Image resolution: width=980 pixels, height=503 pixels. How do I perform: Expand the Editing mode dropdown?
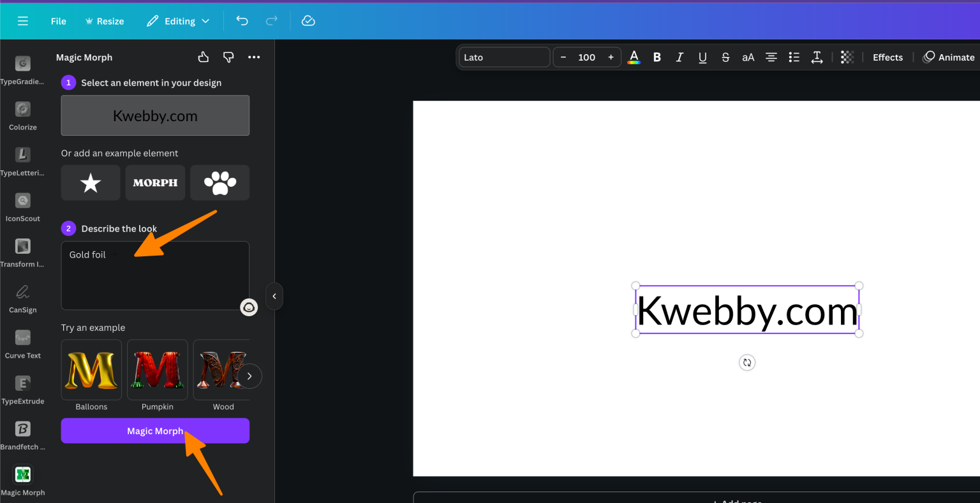pyautogui.click(x=177, y=20)
